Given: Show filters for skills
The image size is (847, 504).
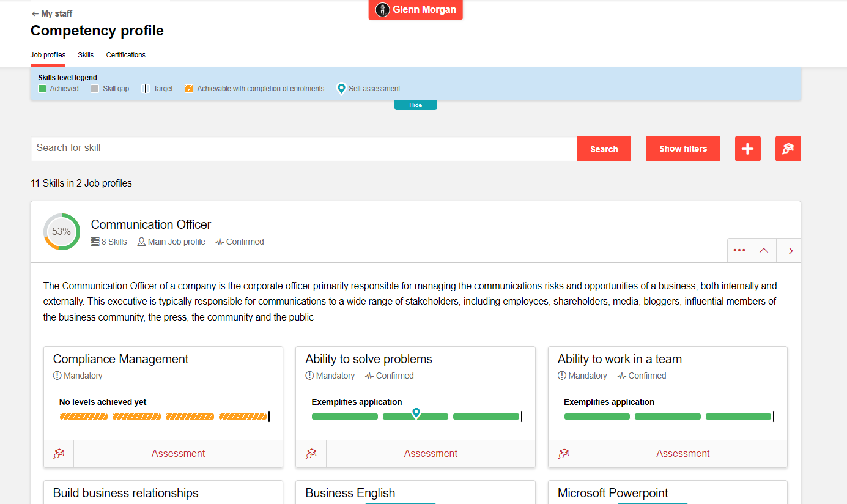Looking at the screenshot, I should coord(682,149).
